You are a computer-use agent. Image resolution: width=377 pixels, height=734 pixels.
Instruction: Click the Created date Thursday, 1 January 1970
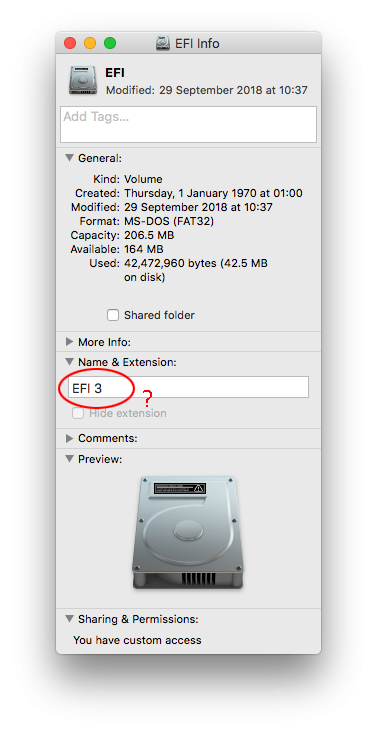[x=213, y=193]
